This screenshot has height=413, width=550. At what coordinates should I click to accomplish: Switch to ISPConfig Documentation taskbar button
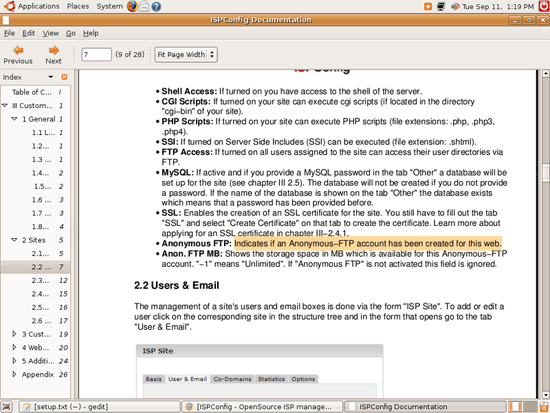425,407
